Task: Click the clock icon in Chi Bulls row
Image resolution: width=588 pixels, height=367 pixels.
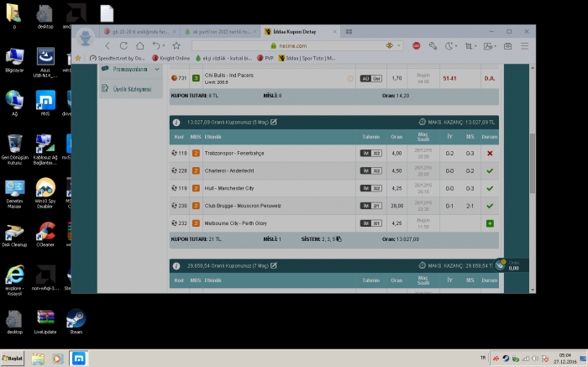Action: point(350,78)
